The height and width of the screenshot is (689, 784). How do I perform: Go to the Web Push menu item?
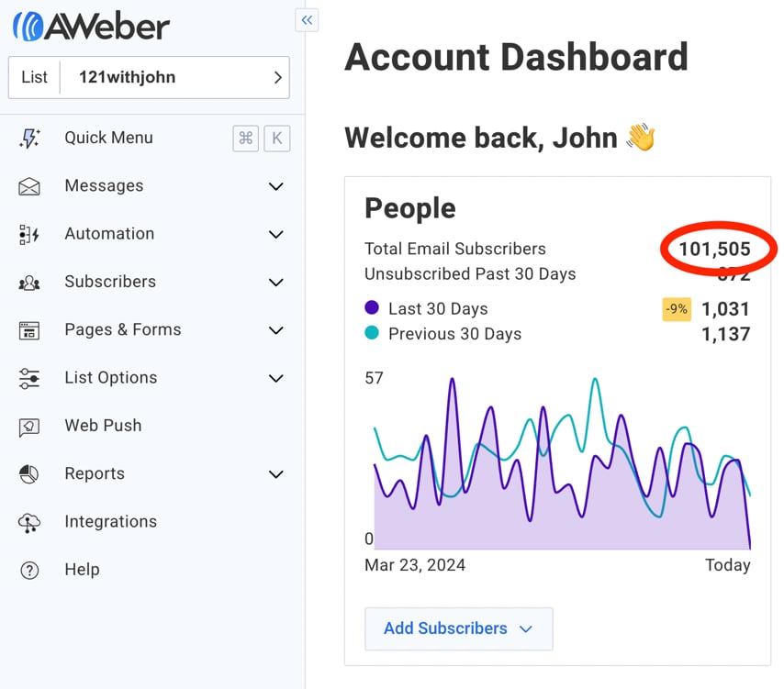[102, 426]
